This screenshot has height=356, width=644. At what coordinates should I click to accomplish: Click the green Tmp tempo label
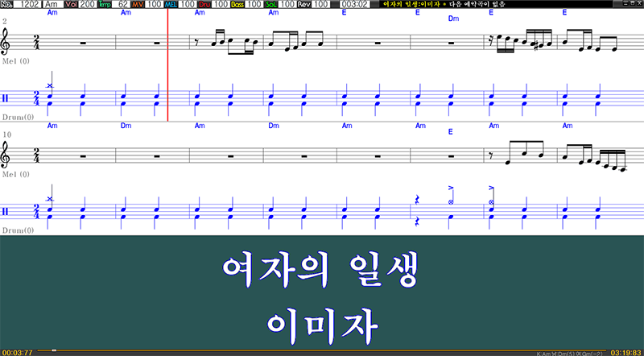tap(105, 4)
